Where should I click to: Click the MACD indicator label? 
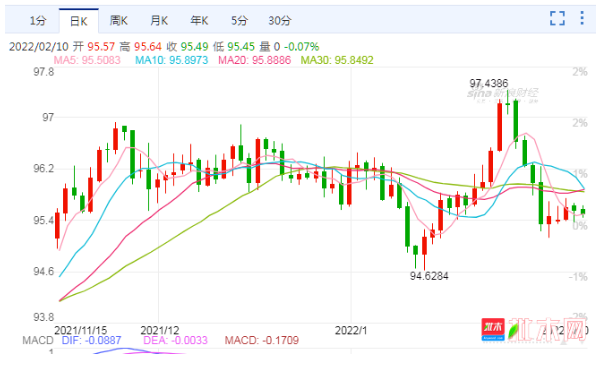pyautogui.click(x=38, y=340)
